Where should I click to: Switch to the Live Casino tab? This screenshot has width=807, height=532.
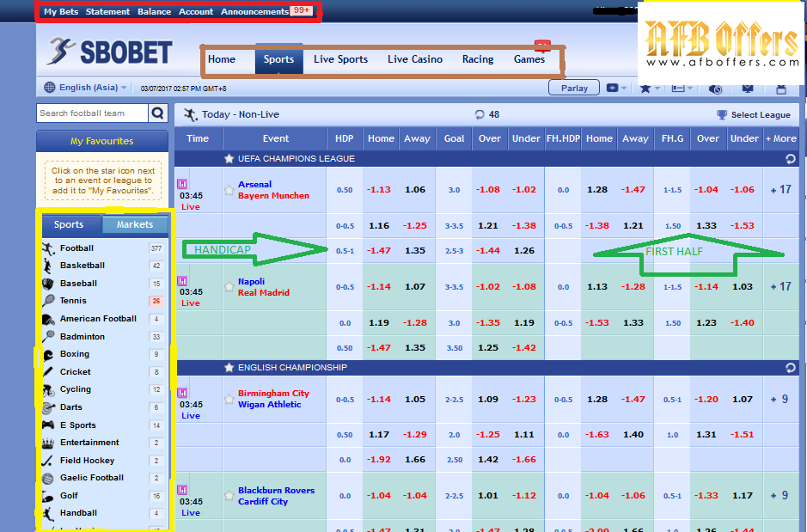point(414,59)
